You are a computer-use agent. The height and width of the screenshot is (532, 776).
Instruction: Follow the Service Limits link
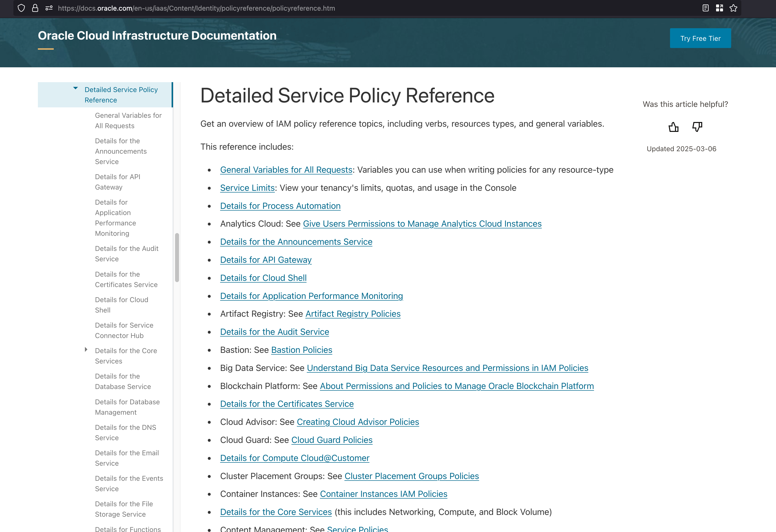[x=247, y=188]
